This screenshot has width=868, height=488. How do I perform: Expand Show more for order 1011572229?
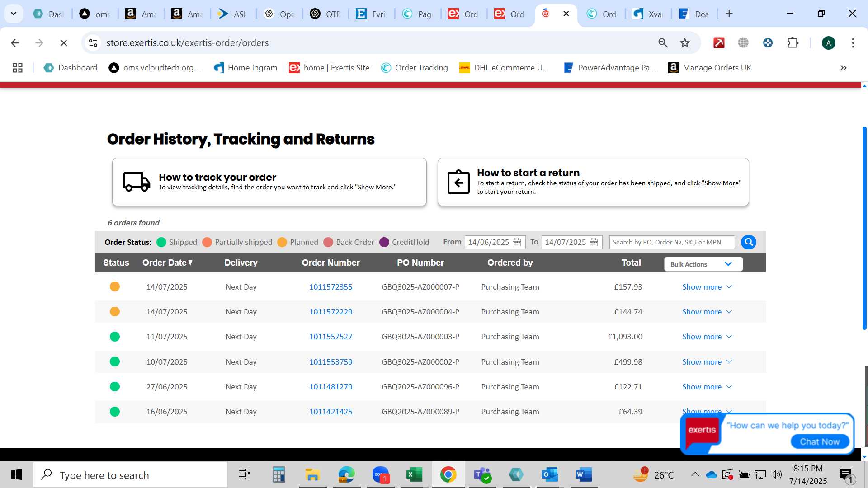[707, 312]
